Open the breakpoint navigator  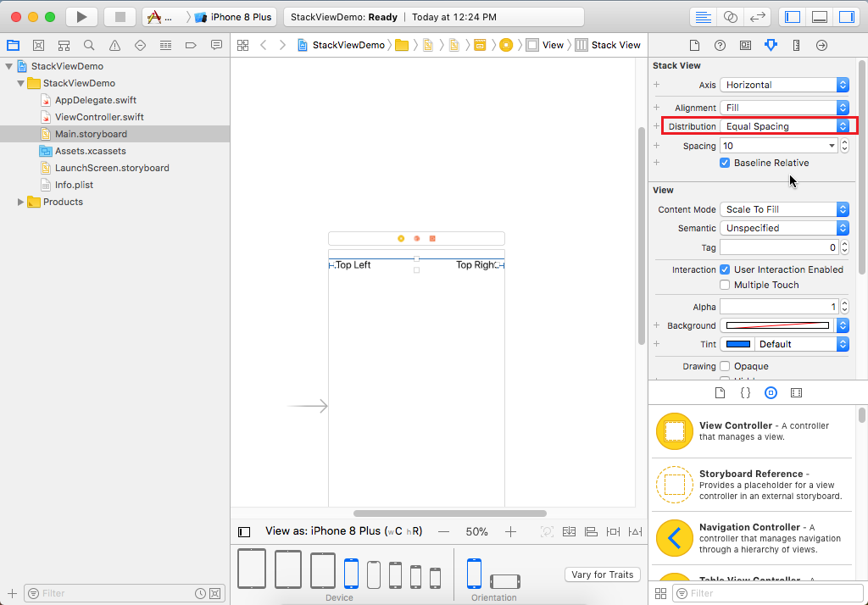[191, 46]
